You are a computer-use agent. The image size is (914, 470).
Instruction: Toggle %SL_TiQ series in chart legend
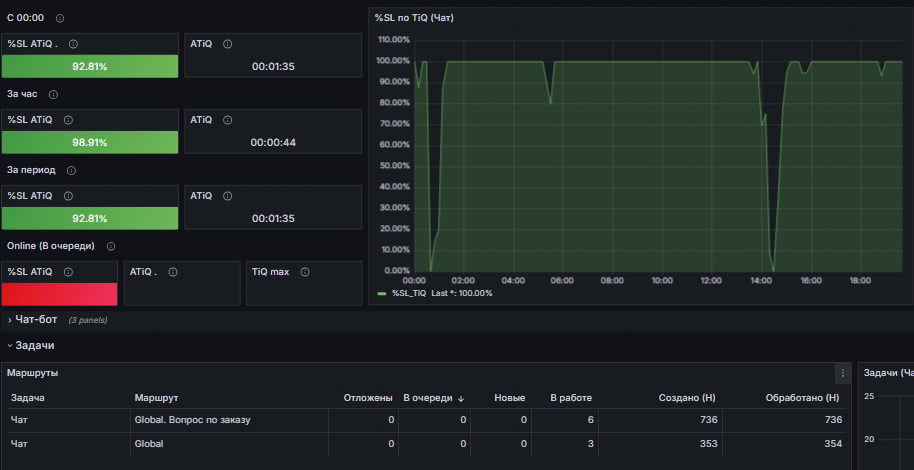409,293
